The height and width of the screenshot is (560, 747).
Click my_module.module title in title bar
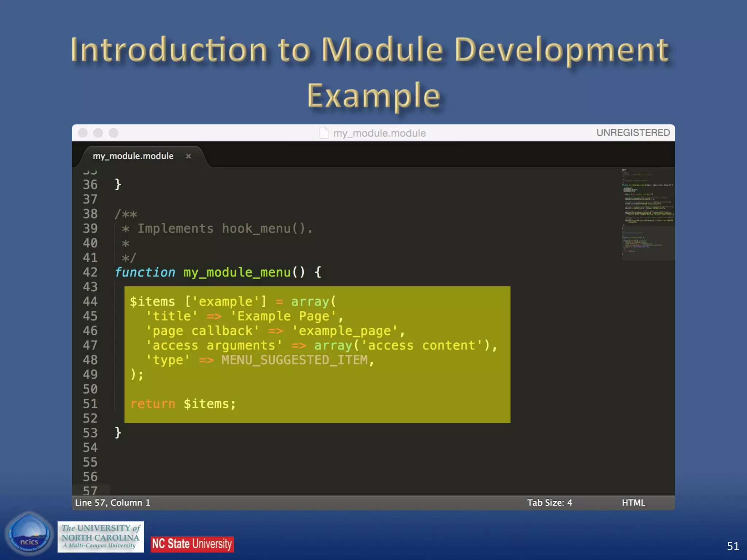(x=379, y=133)
